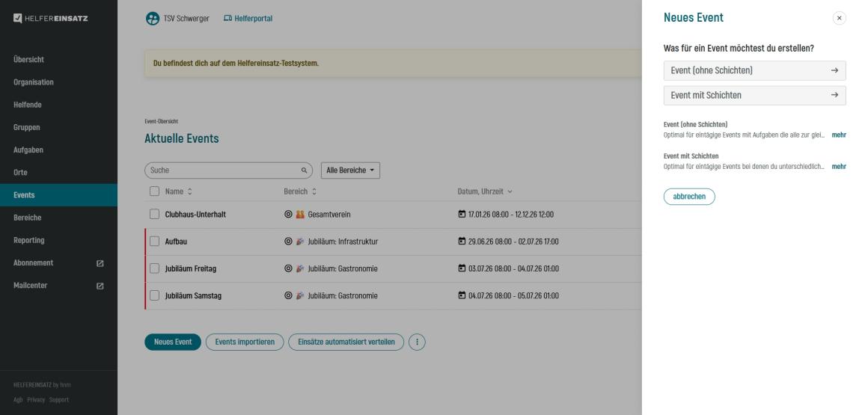Close the Neues Event panel
Image resolution: width=868 pixels, height=415 pixels.
click(839, 18)
